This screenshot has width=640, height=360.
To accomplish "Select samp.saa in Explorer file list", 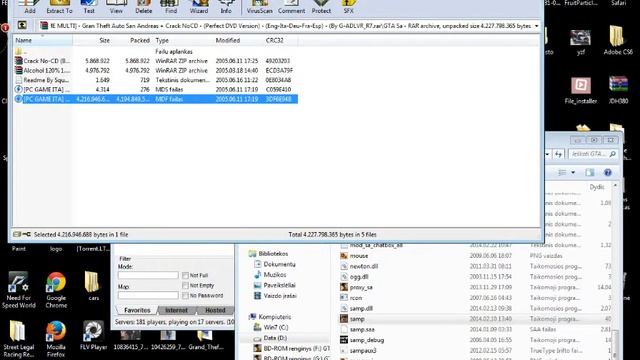I will (x=357, y=329).
